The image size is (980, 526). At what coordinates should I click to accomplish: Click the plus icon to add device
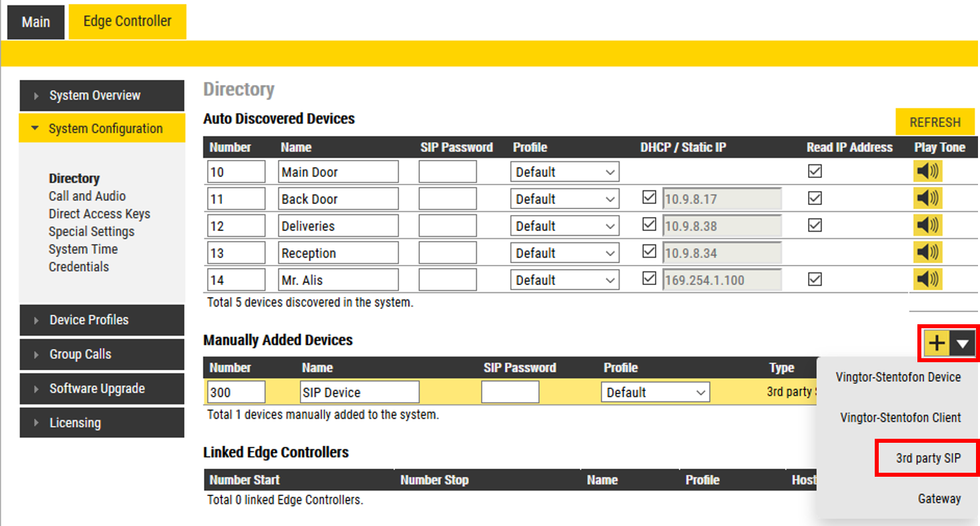pyautogui.click(x=937, y=344)
